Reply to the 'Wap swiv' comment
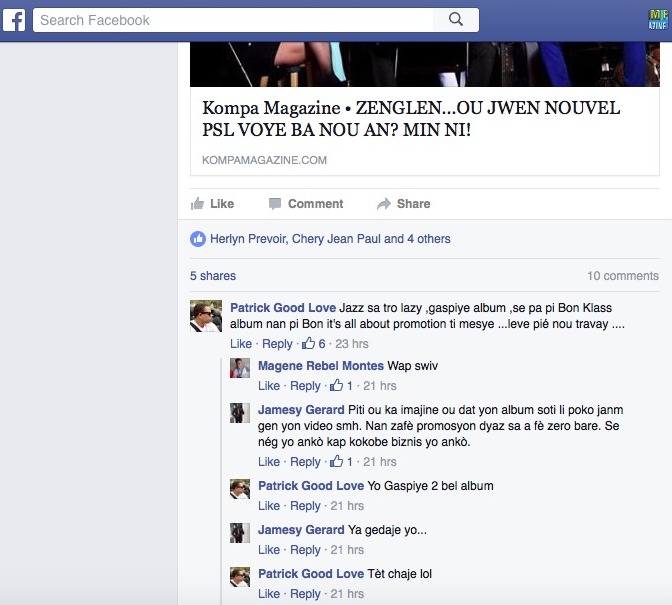Image resolution: width=672 pixels, height=605 pixels. (305, 386)
